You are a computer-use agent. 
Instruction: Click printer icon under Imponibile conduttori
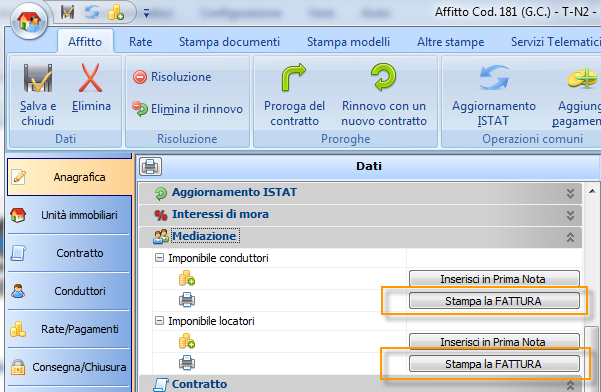187,300
